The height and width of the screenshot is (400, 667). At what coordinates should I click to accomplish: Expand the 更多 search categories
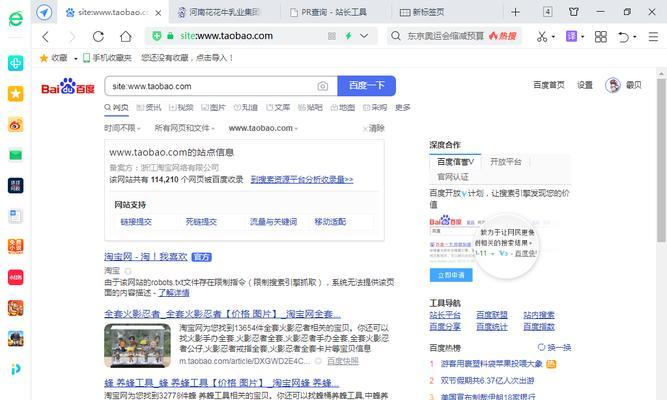coord(402,107)
